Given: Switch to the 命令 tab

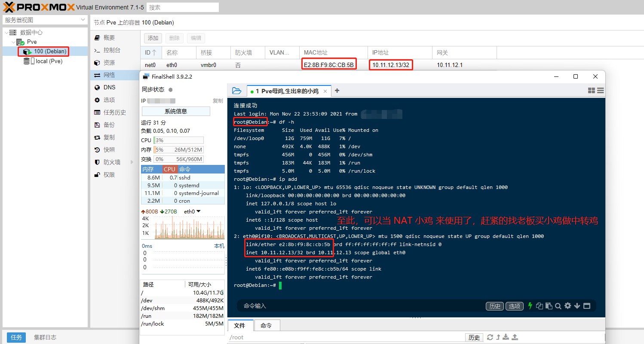Looking at the screenshot, I should pyautogui.click(x=266, y=326).
